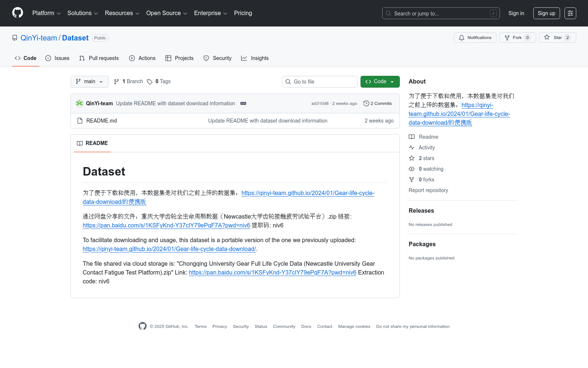View the 1 Branch list

coord(128,81)
